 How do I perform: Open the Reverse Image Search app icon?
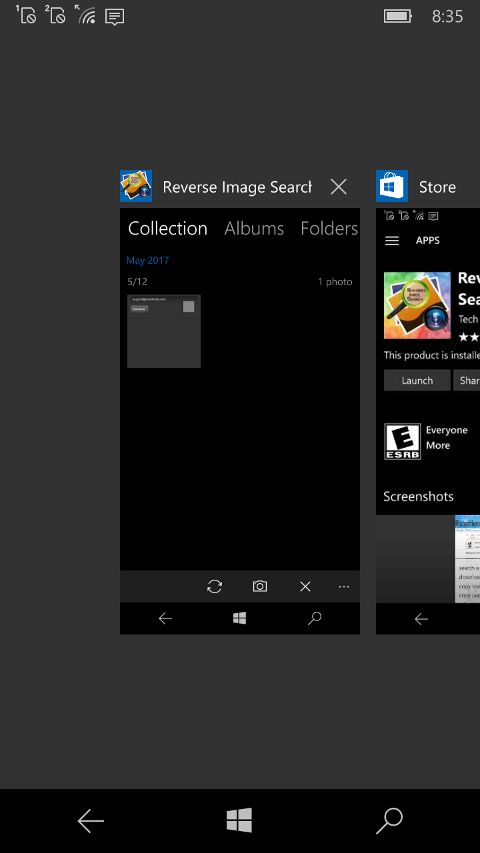click(136, 186)
